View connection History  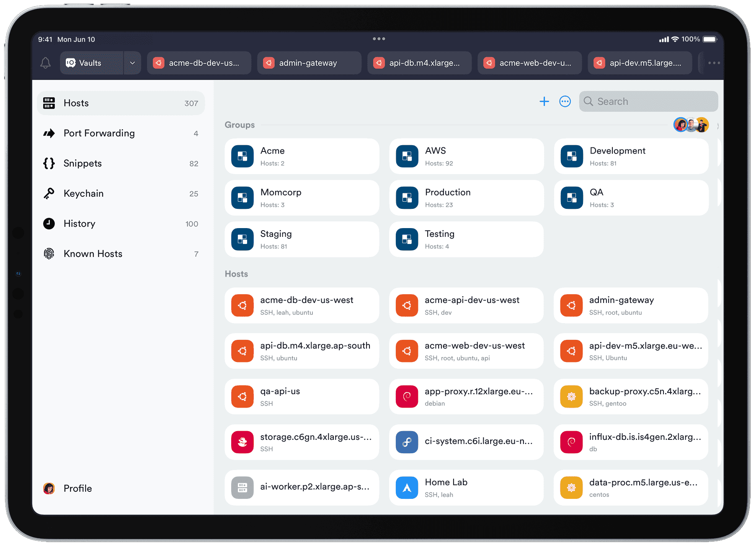tap(121, 223)
